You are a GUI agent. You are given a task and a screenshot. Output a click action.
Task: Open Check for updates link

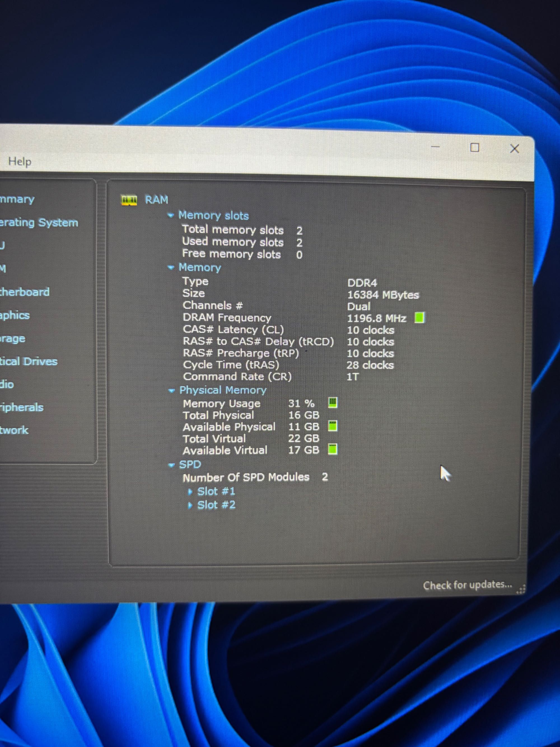tap(468, 585)
